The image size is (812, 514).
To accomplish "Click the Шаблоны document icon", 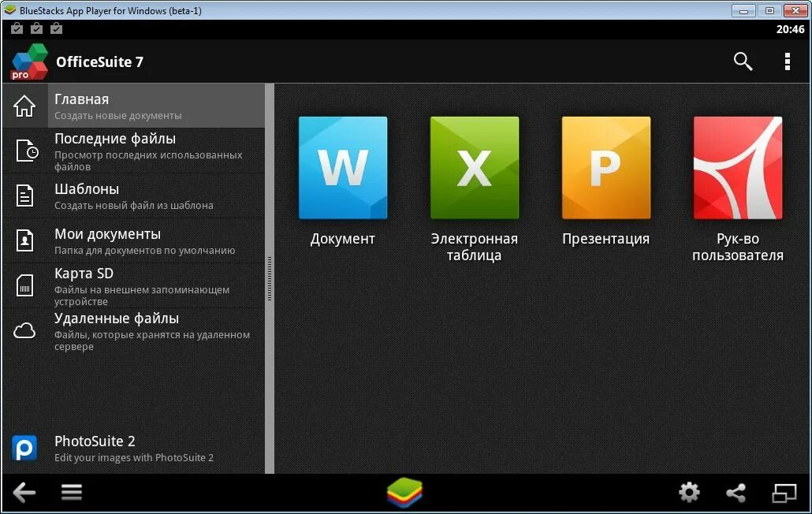I will tap(24, 196).
